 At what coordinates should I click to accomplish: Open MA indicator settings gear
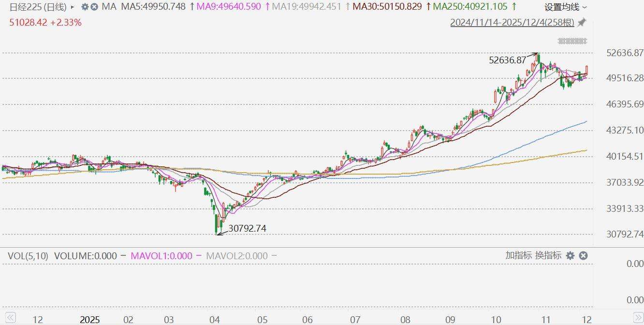point(85,7)
